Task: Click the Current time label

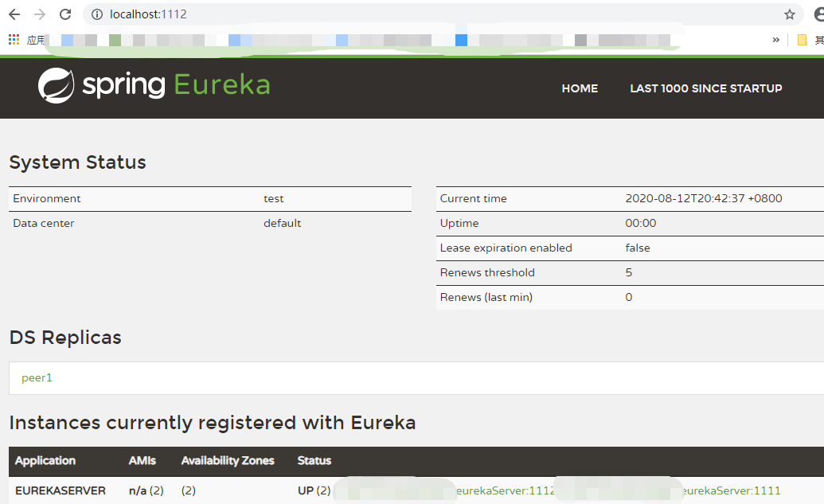Action: click(473, 199)
